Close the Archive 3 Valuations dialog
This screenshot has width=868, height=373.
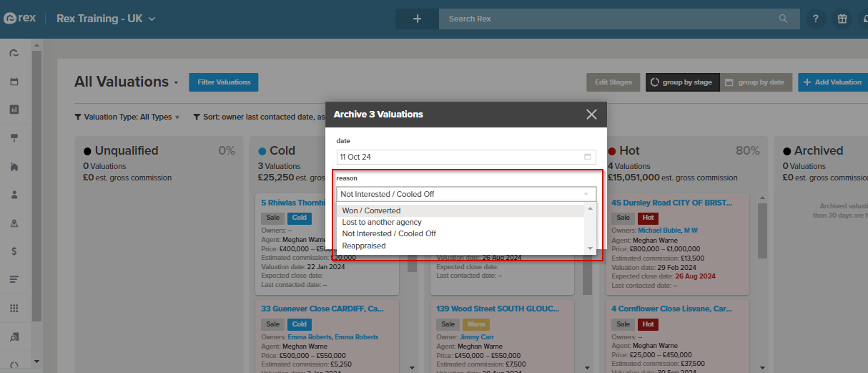[x=591, y=114]
